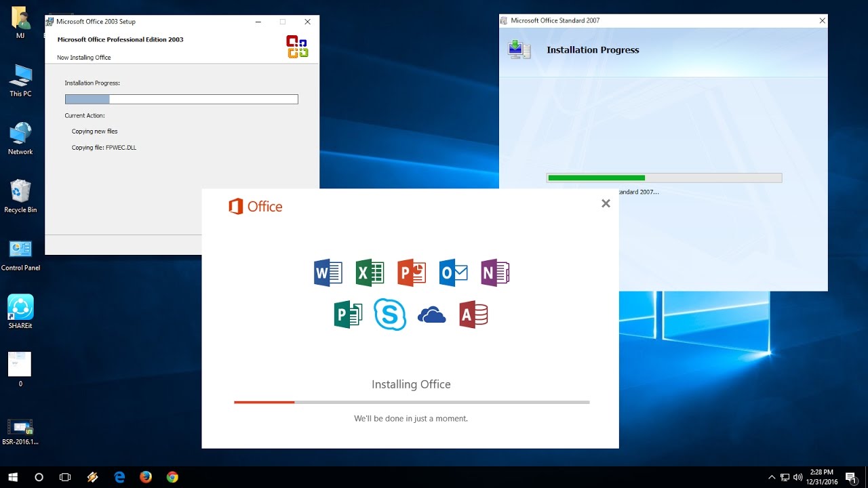Close the Installing Office dialog

(606, 203)
